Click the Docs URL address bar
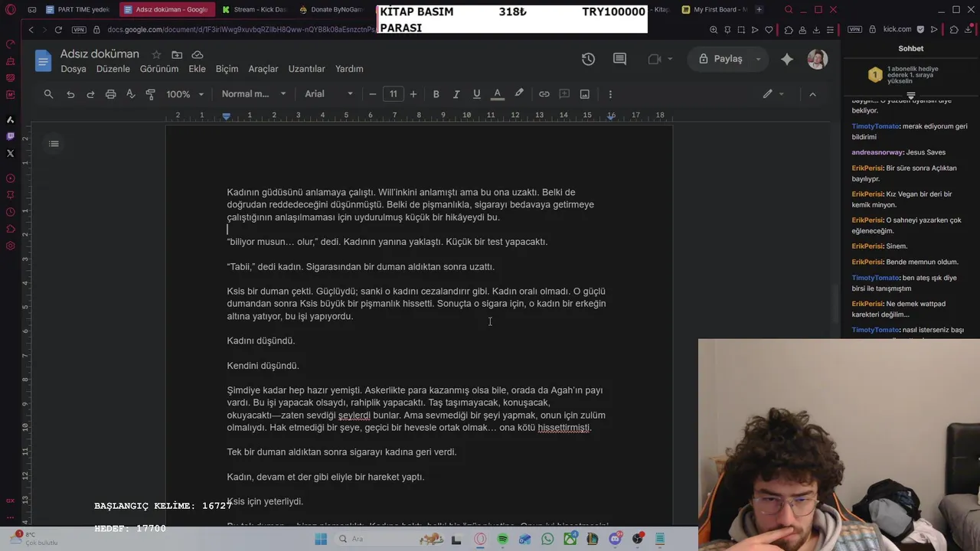This screenshot has height=551, width=980. point(241,30)
